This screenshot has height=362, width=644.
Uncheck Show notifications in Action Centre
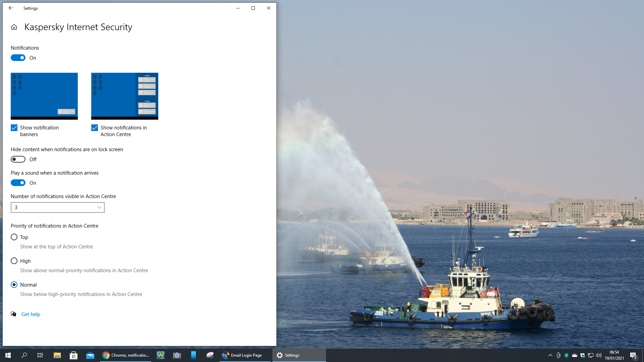click(x=95, y=128)
